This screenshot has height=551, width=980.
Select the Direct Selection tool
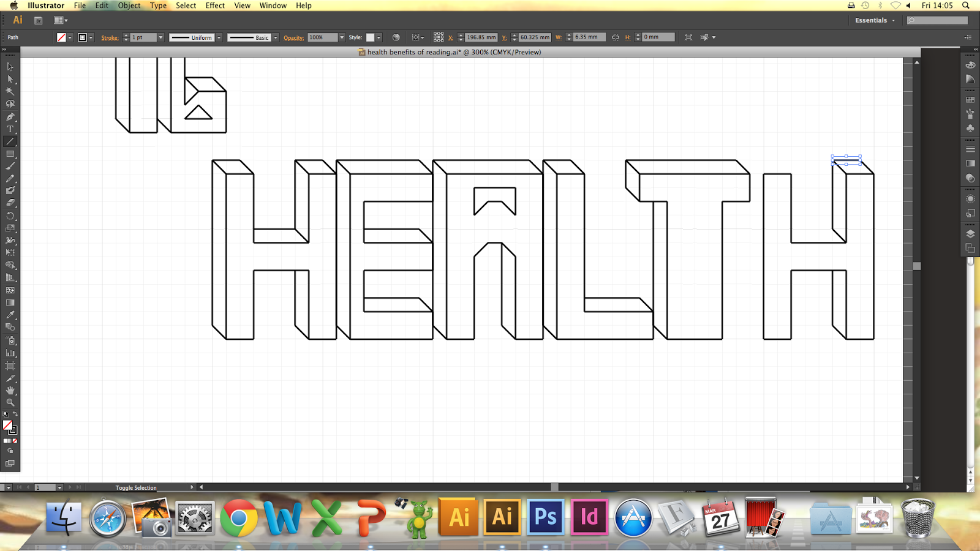10,79
